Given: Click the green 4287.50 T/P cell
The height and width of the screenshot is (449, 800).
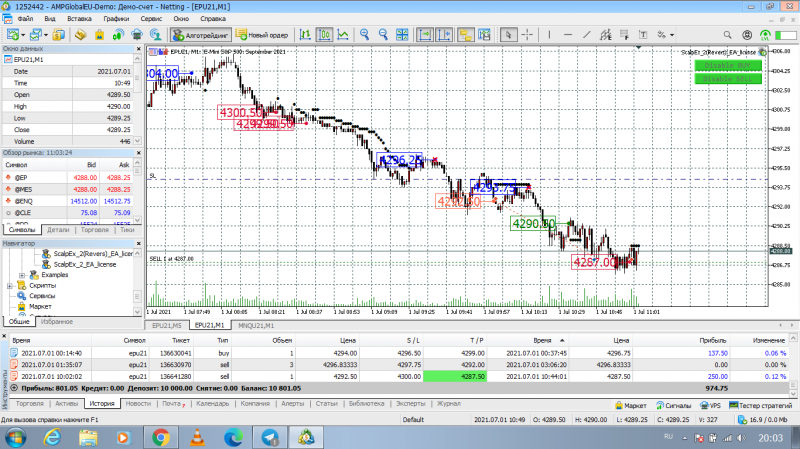Looking at the screenshot, I should point(455,377).
